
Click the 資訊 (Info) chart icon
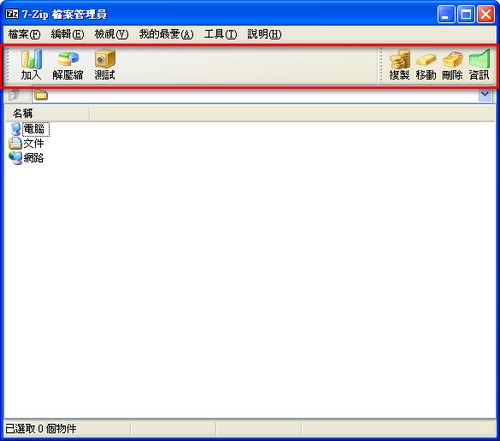coord(479,59)
